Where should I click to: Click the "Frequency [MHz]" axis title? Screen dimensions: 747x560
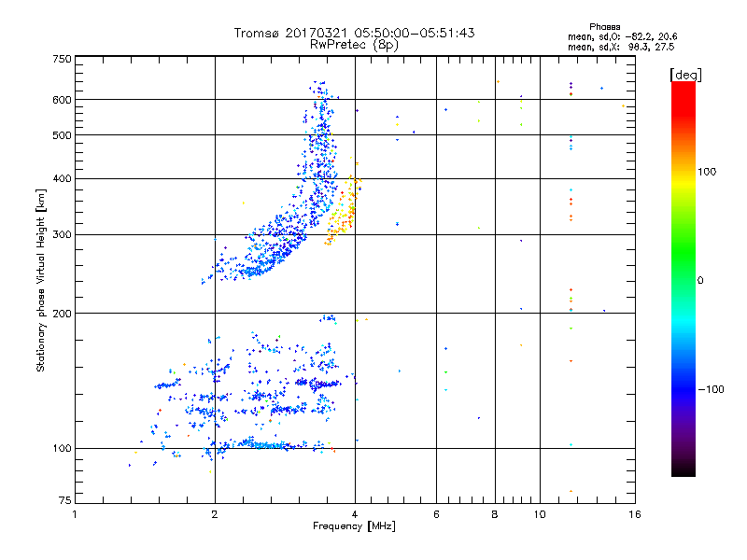point(354,526)
